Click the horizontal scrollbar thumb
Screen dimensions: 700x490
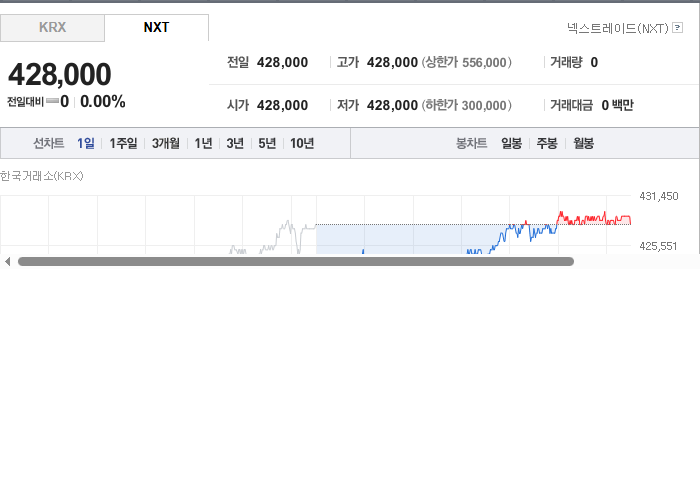click(296, 262)
